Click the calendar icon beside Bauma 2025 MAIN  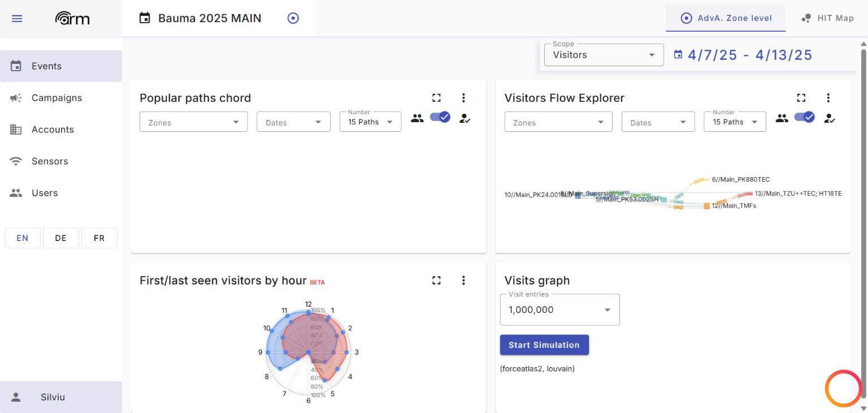(145, 18)
